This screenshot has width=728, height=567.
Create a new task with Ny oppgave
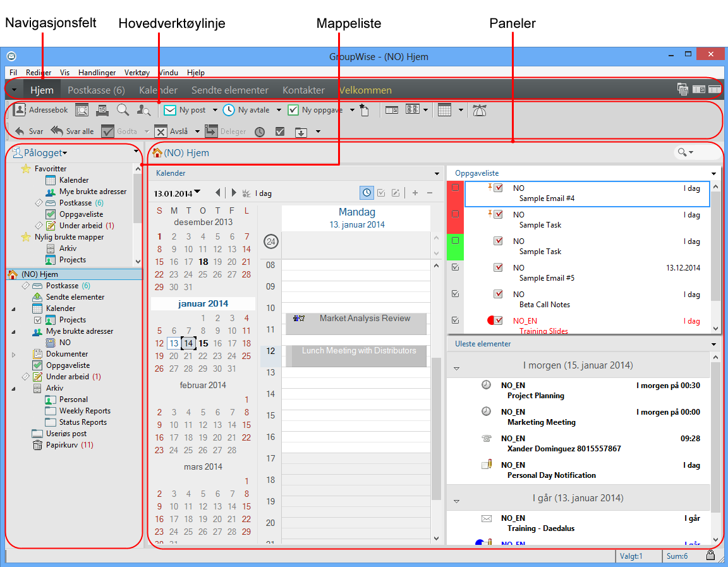[x=315, y=110]
